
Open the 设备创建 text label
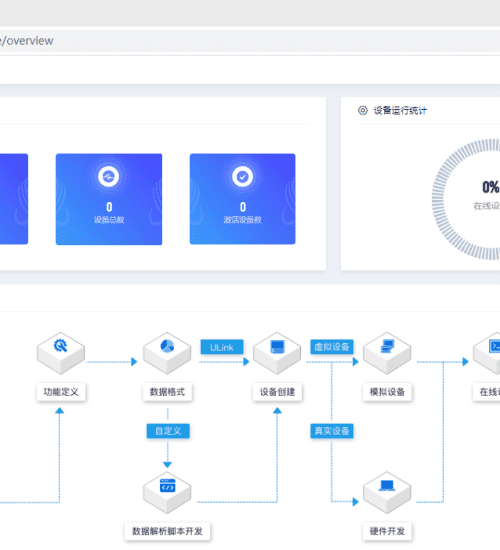(278, 392)
